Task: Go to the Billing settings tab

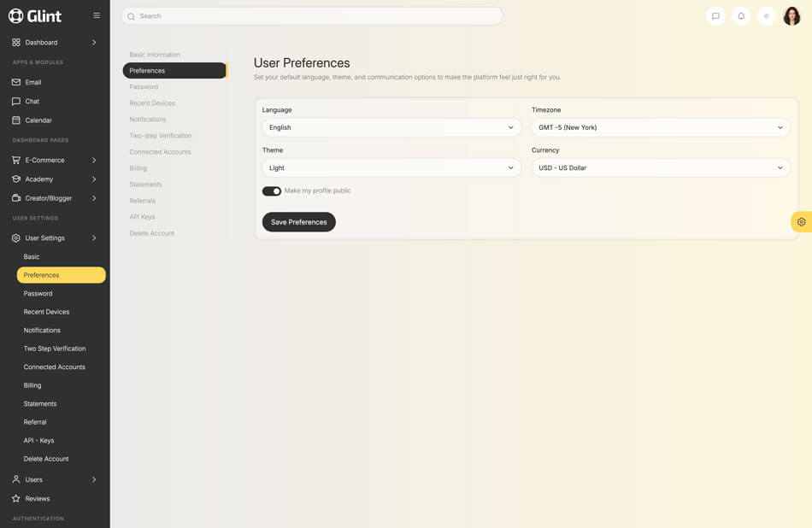Action: (x=138, y=168)
